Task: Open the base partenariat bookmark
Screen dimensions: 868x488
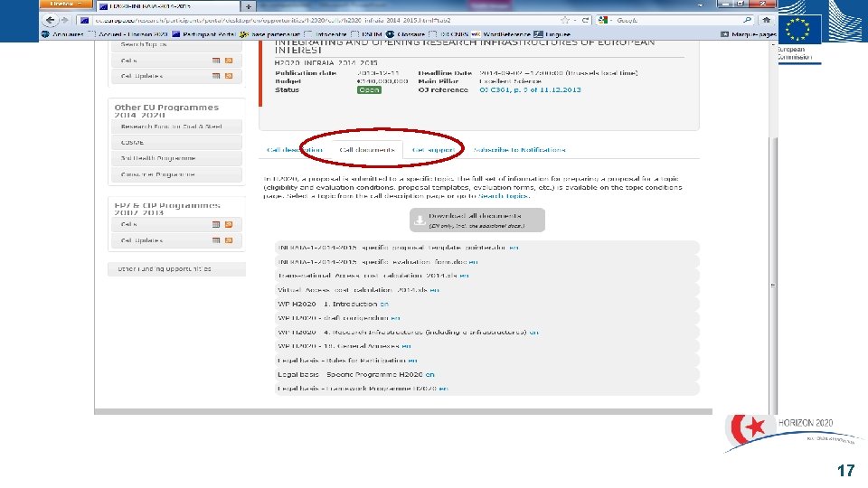Action: pos(270,34)
